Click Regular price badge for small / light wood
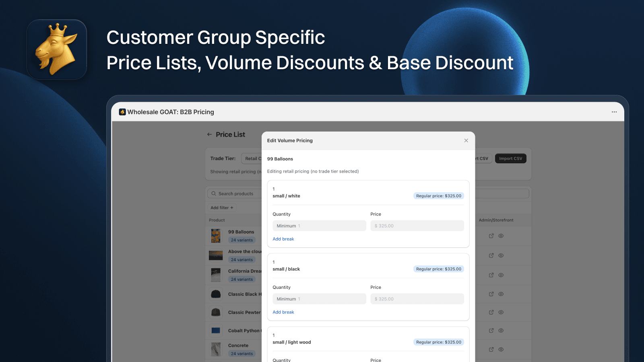This screenshot has width=644, height=362. (x=439, y=342)
